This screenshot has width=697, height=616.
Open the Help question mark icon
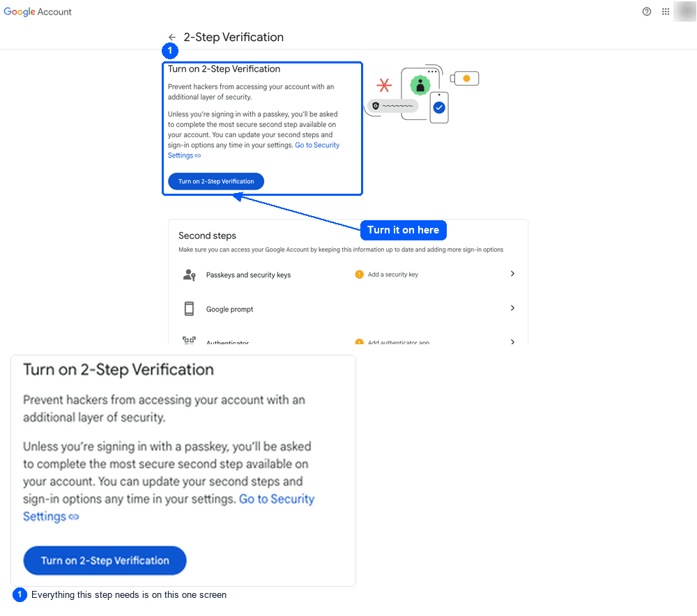click(647, 12)
